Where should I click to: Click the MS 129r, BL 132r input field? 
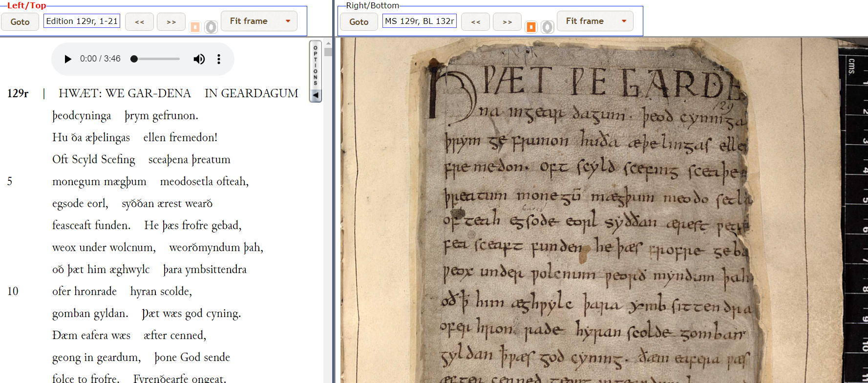[x=419, y=21]
